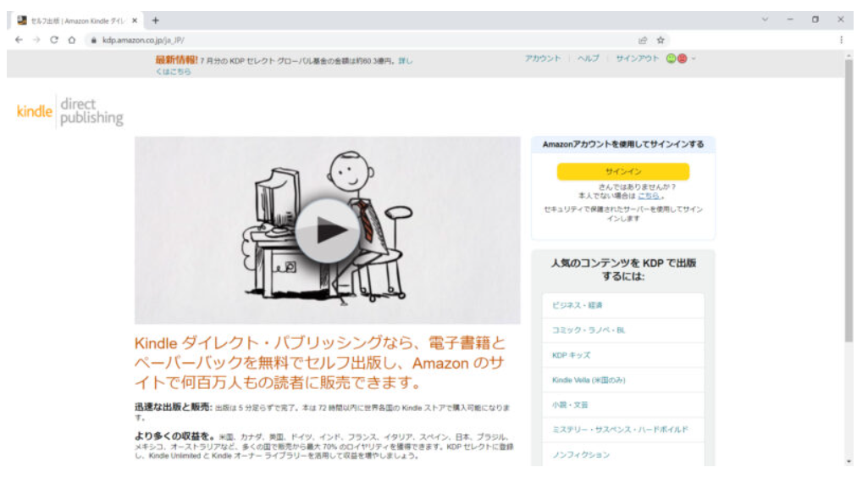
Task: Bookmark this page with the star
Action: (x=661, y=40)
